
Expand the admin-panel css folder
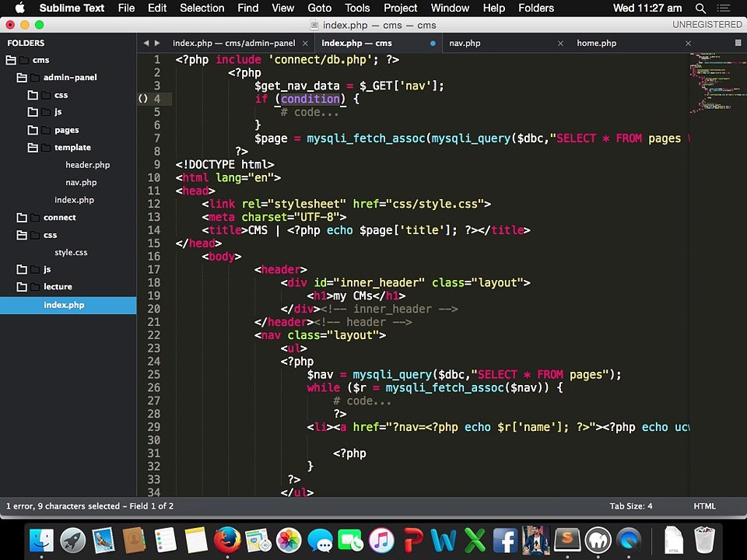pos(33,95)
